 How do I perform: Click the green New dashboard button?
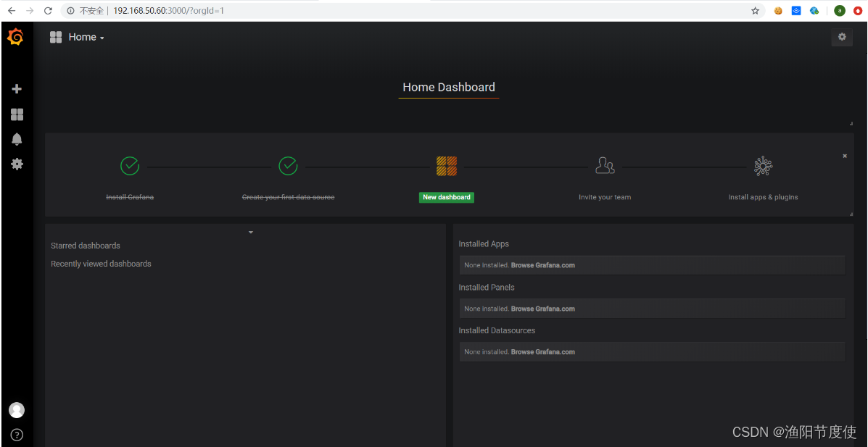click(446, 197)
